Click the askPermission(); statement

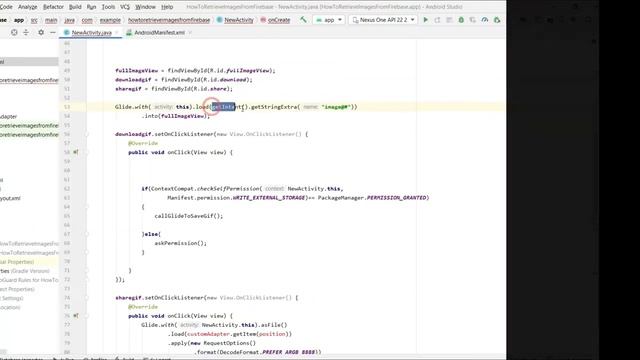pyautogui.click(x=180, y=243)
